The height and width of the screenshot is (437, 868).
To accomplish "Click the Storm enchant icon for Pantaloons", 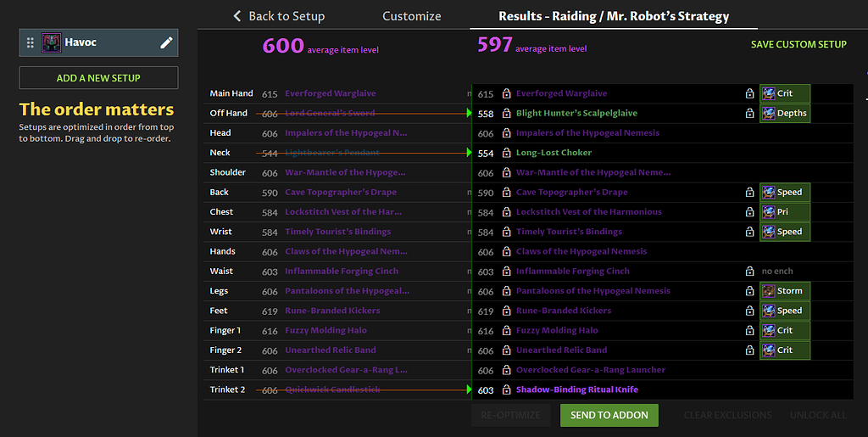I will pos(769,291).
